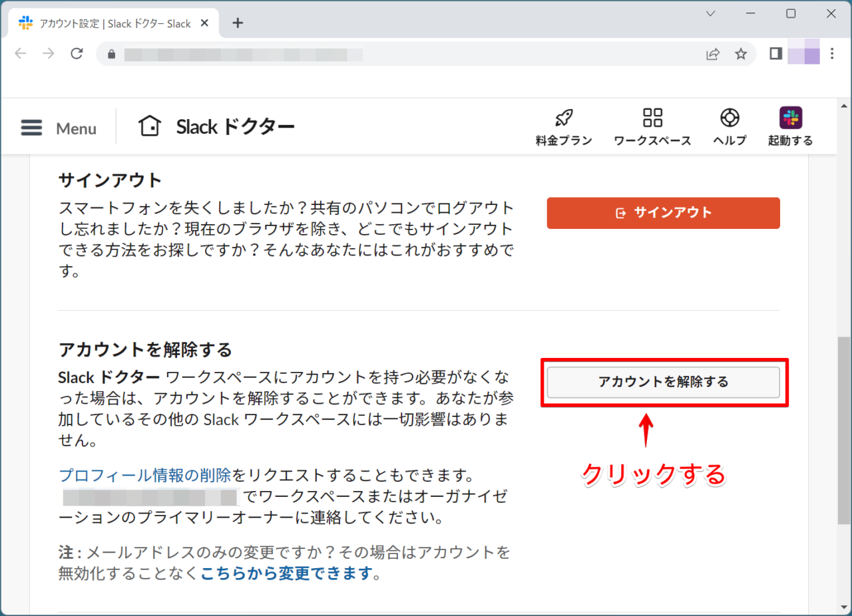Open the Chrome profile avatar

[803, 52]
